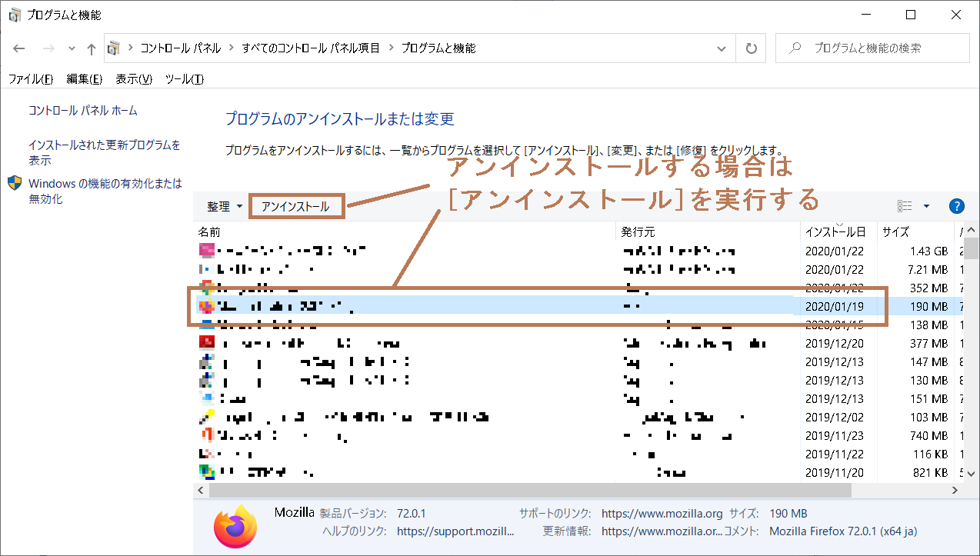Open help via the blue question mark icon
Viewport: 980px width, 556px height.
pyautogui.click(x=956, y=205)
